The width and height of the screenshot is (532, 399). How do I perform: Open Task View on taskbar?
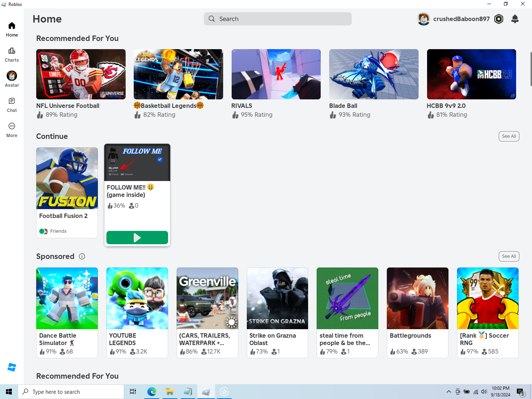point(133,392)
